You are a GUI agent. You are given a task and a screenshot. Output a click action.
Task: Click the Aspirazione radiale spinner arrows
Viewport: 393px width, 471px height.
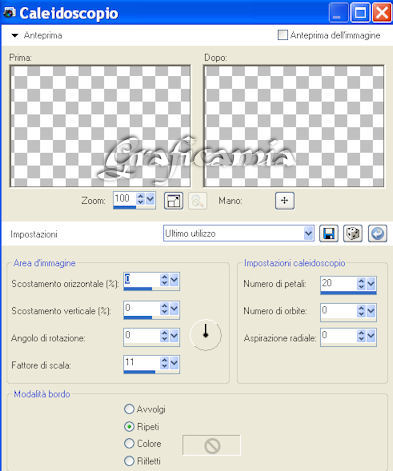361,336
